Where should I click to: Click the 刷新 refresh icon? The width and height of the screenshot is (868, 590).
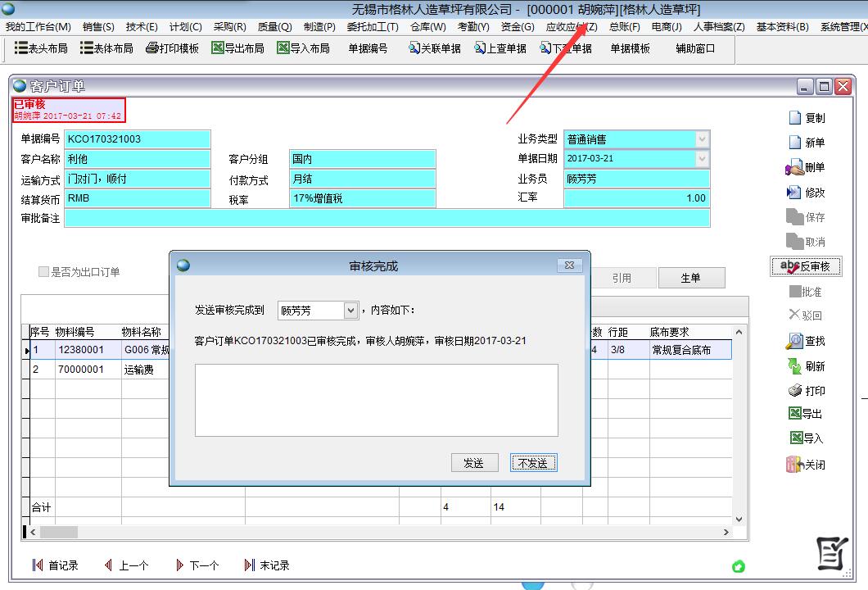coord(794,365)
